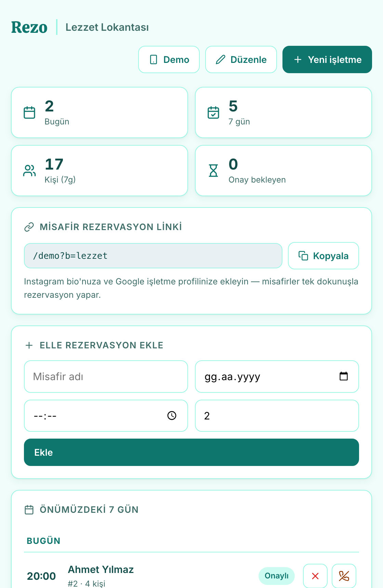The height and width of the screenshot is (588, 383).
Task: Click the people icon in Kişi card
Action: [29, 171]
